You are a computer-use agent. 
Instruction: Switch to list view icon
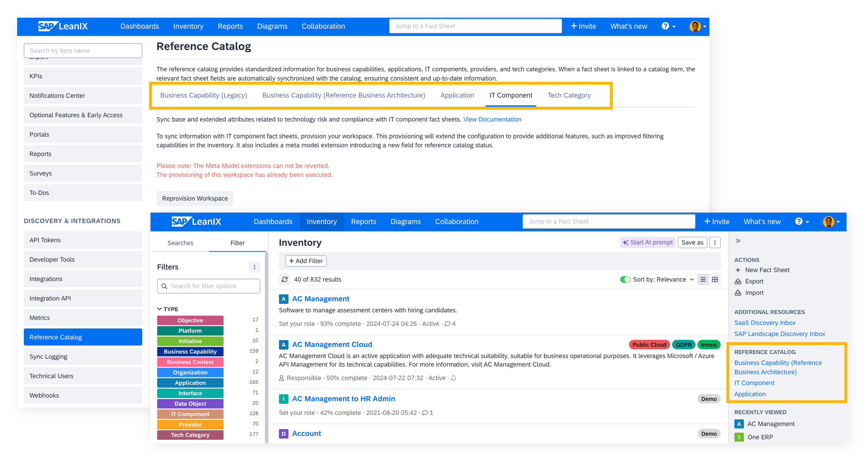(703, 279)
